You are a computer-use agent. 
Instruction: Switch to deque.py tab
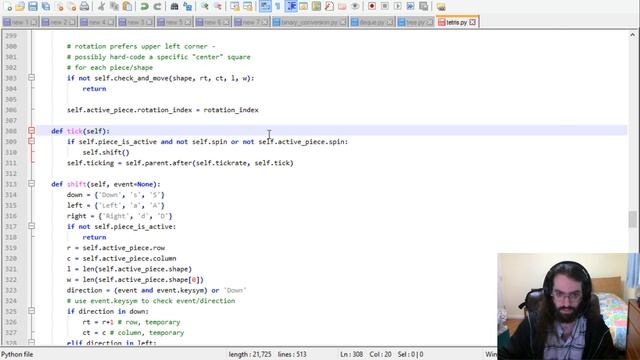[x=372, y=22]
